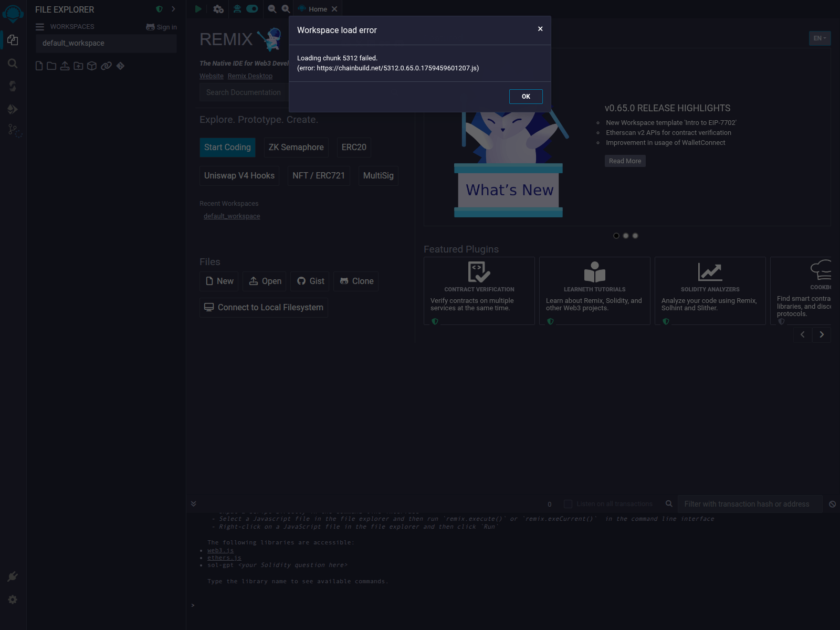Open Solidity Analyzers plugin card
The image size is (840, 630).
pos(710,291)
